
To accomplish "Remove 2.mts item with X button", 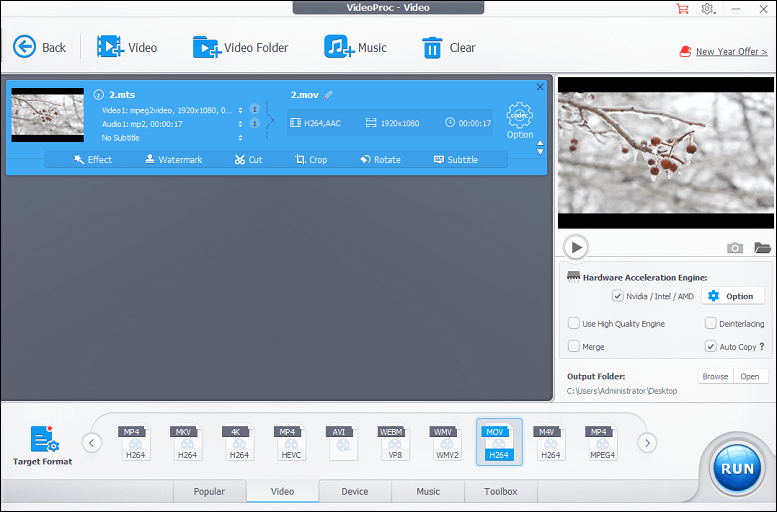I will click(540, 87).
